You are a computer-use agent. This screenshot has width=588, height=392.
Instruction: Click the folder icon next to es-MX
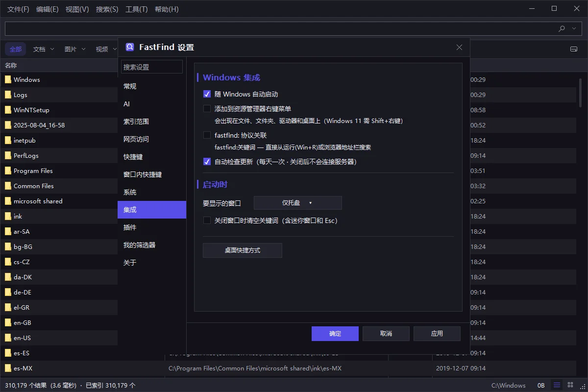click(8, 368)
